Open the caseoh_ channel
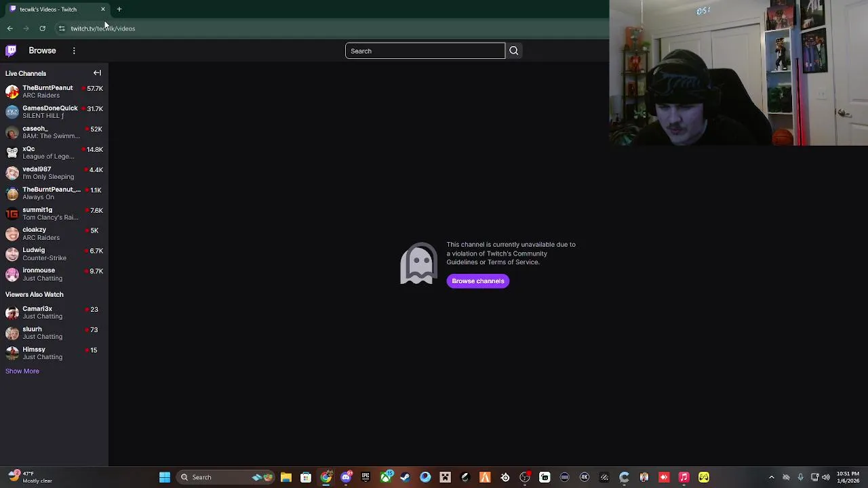This screenshot has width=868, height=488. pos(54,132)
